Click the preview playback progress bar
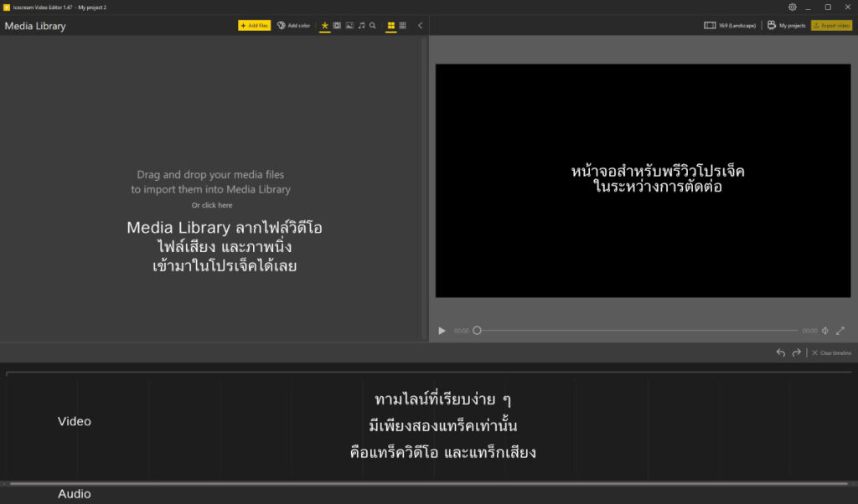 [637, 331]
